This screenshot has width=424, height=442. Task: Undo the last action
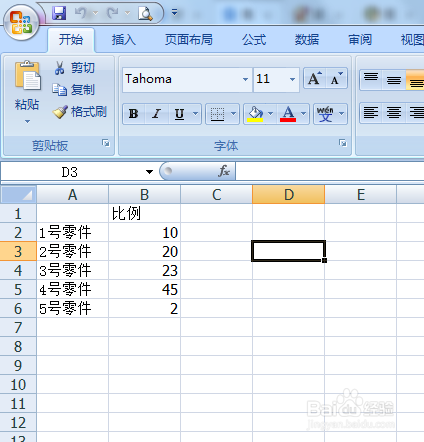click(80, 13)
